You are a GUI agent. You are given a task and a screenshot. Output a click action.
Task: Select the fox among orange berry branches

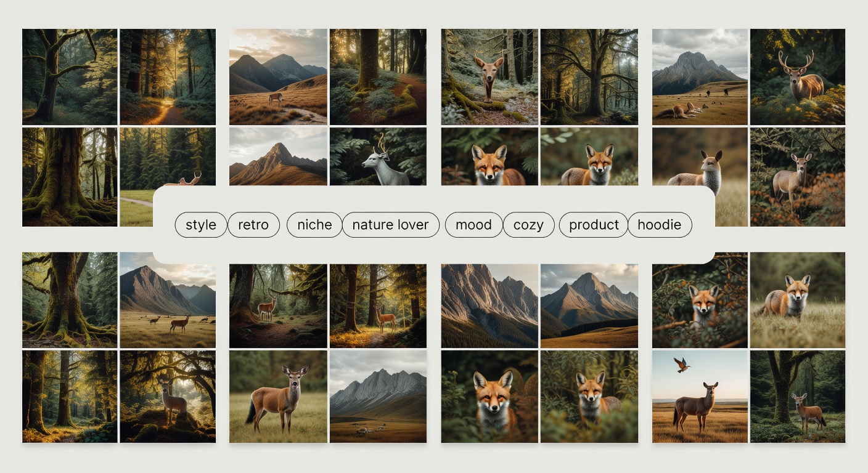click(x=700, y=300)
